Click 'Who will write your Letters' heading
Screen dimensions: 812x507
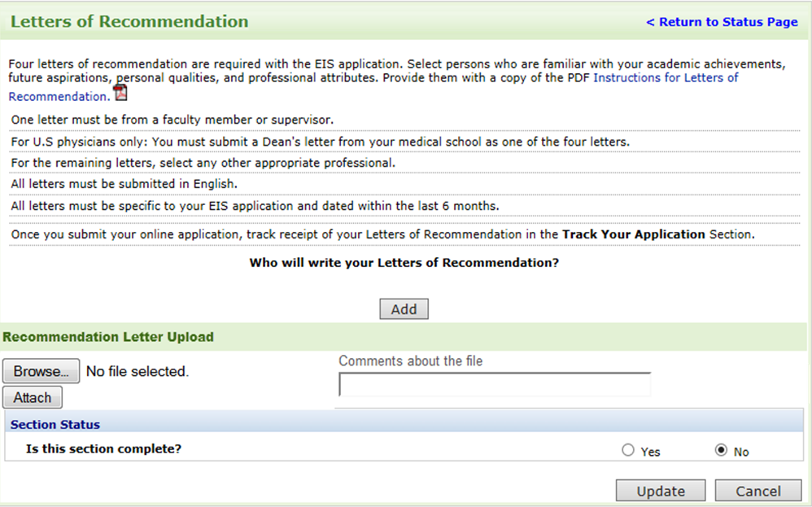tap(404, 263)
